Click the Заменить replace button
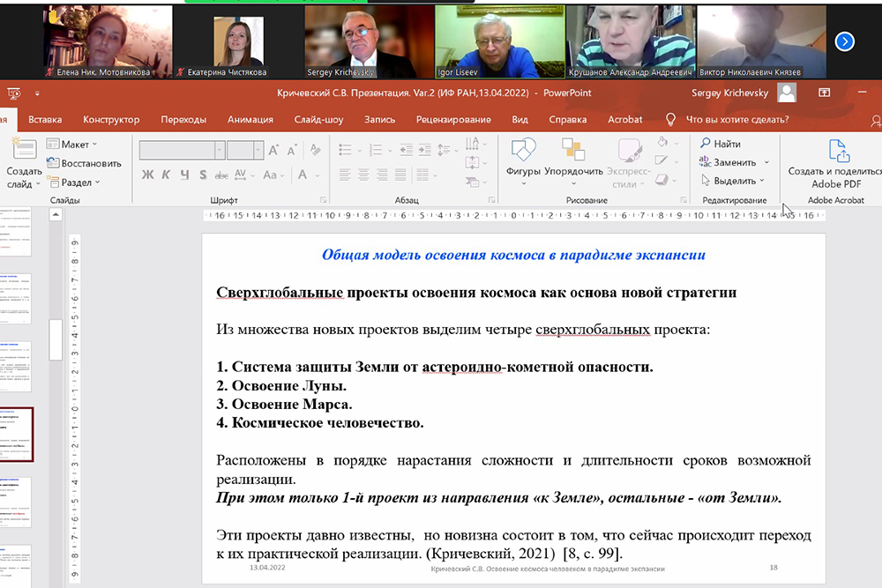Screen dimensions: 882x588 (734, 162)
